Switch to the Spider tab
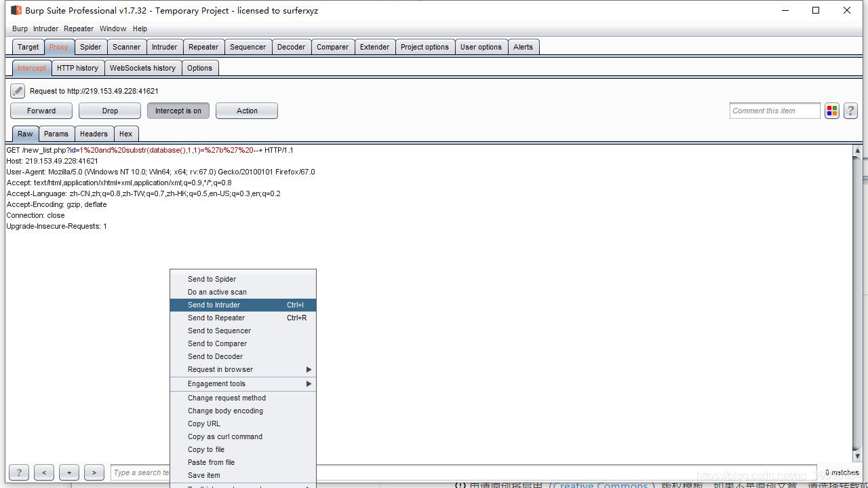This screenshot has width=868, height=488. tap(90, 47)
